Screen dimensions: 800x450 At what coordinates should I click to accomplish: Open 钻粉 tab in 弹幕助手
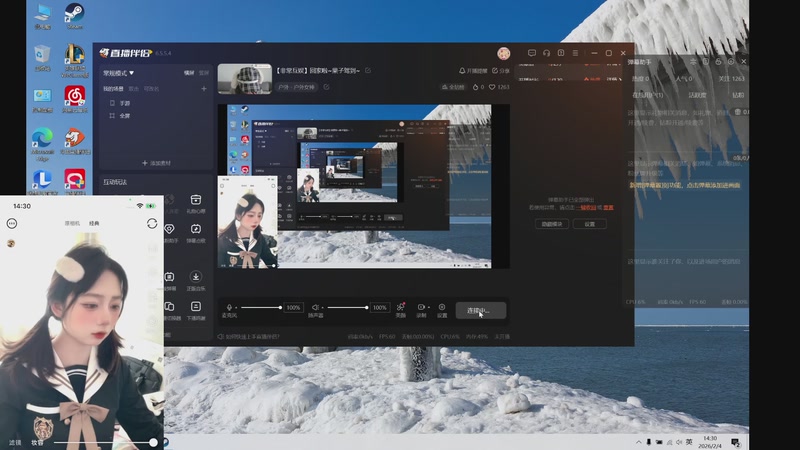(738, 95)
